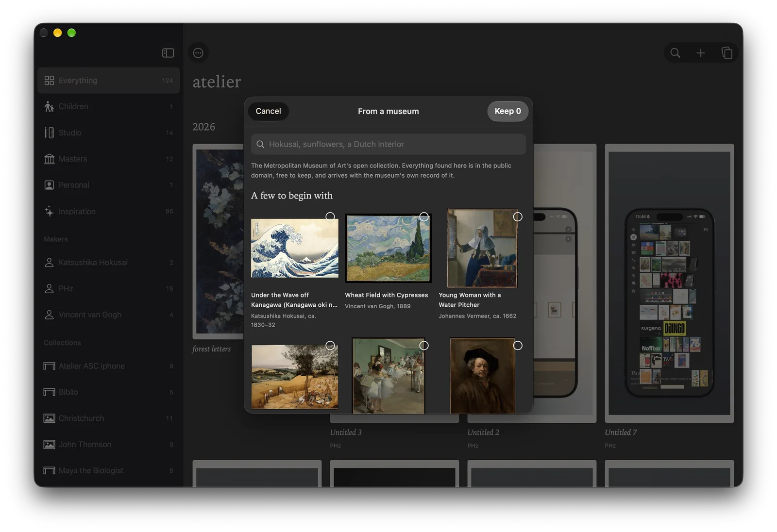This screenshot has height=532, width=777.
Task: Click the Vincent van Gogh person icon
Action: [x=49, y=315]
